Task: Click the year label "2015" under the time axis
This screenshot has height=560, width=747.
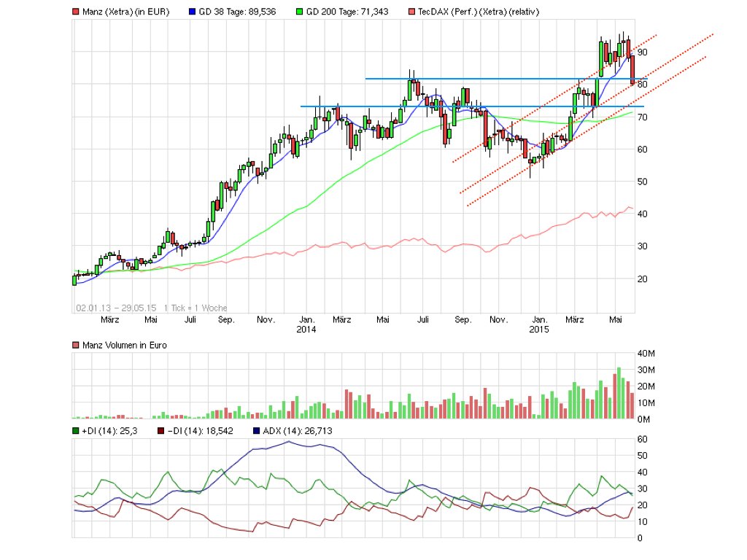Action: point(539,329)
